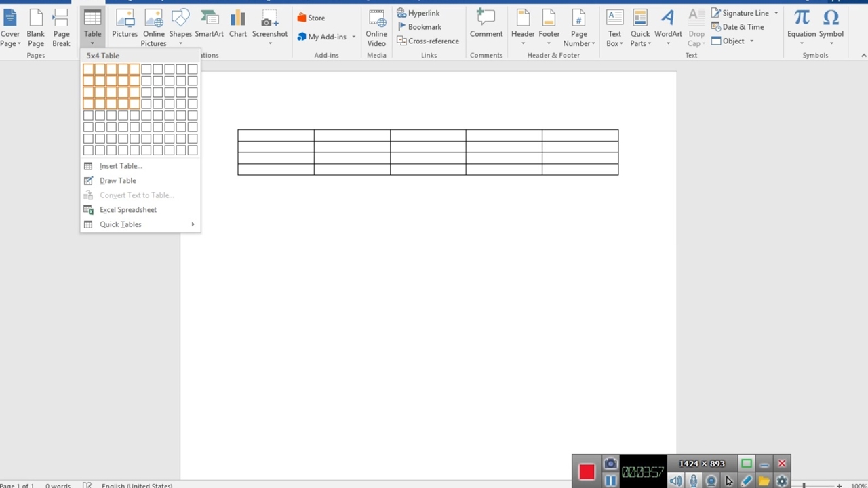Select Excel Spreadsheet from the Table menu
Screen dimensions: 868x488
click(127, 210)
